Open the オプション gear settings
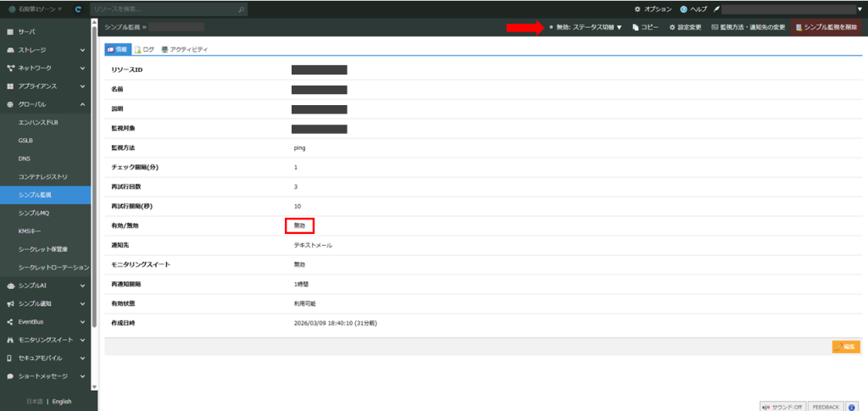 pyautogui.click(x=653, y=8)
